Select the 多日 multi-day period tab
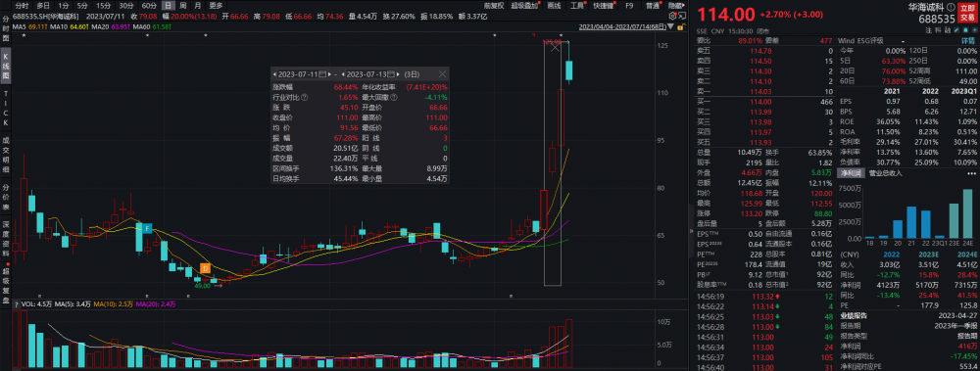This screenshot has height=371, width=980. 42,5
